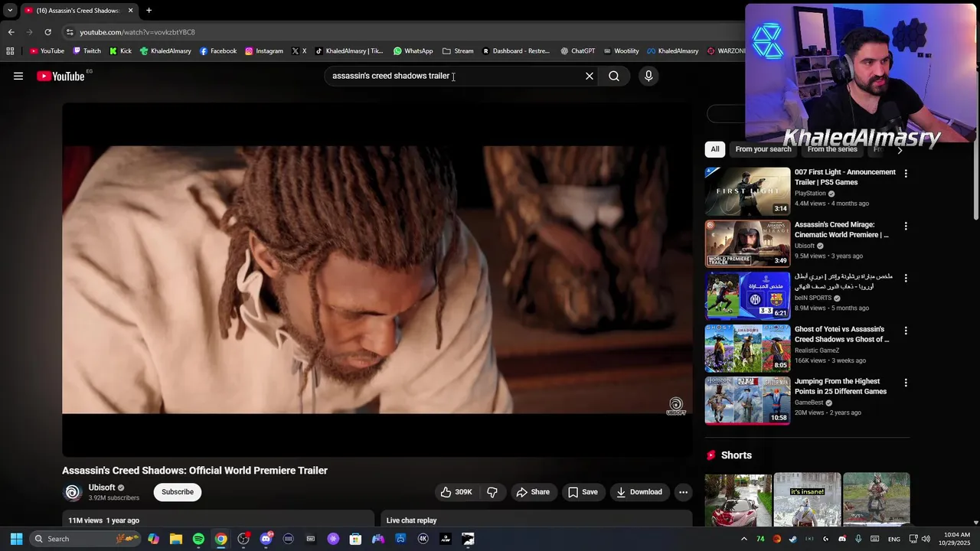Viewport: 980px width, 551px height.
Task: Show the next filter chips with the arrow
Action: (900, 149)
